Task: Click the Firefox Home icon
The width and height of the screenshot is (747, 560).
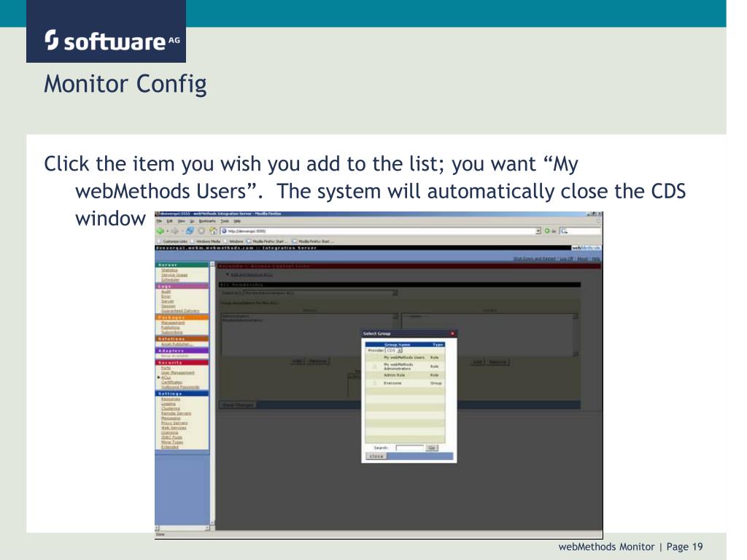Action: 213,231
